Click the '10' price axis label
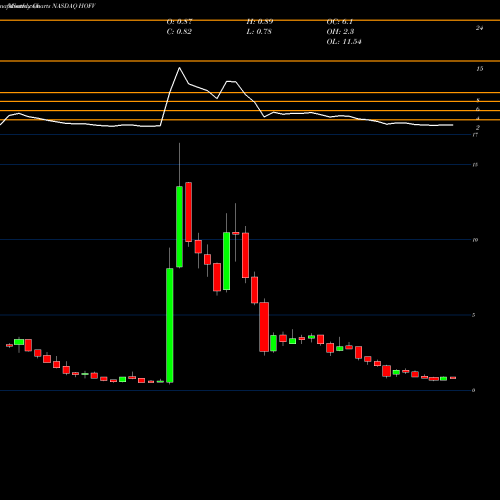 click(475, 240)
